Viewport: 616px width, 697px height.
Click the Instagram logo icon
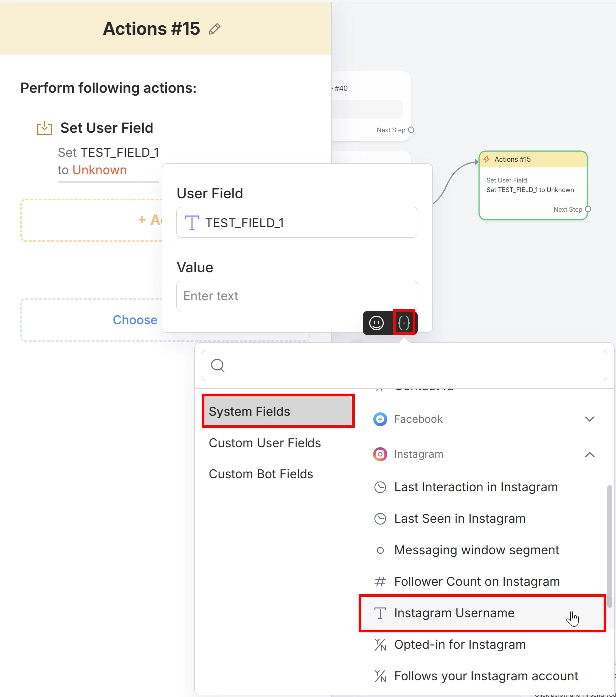(x=380, y=454)
